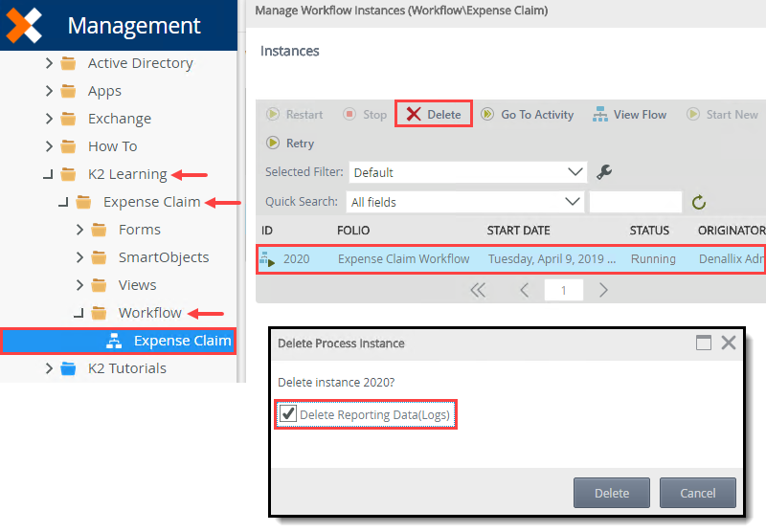
Task: Go to the first page of instances
Action: pyautogui.click(x=478, y=291)
